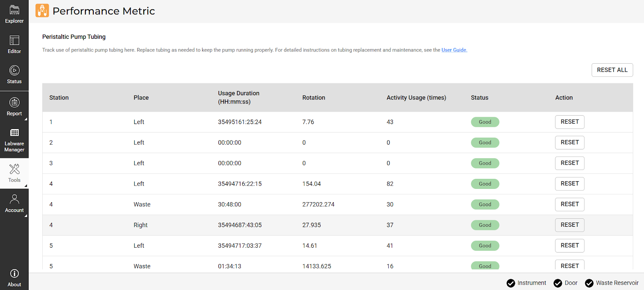This screenshot has height=290, width=644.
Task: Click the Waste Reservoir checkmark status icon
Action: click(589, 283)
